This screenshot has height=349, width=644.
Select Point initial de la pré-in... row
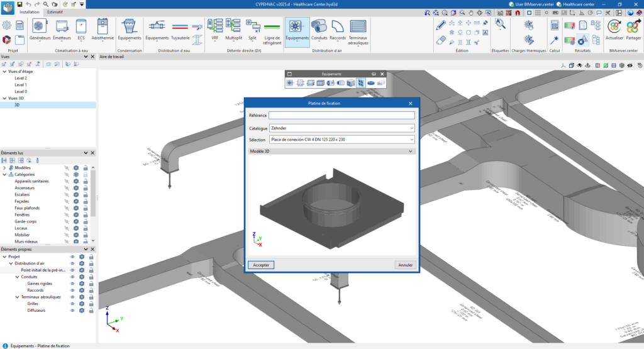(43, 270)
